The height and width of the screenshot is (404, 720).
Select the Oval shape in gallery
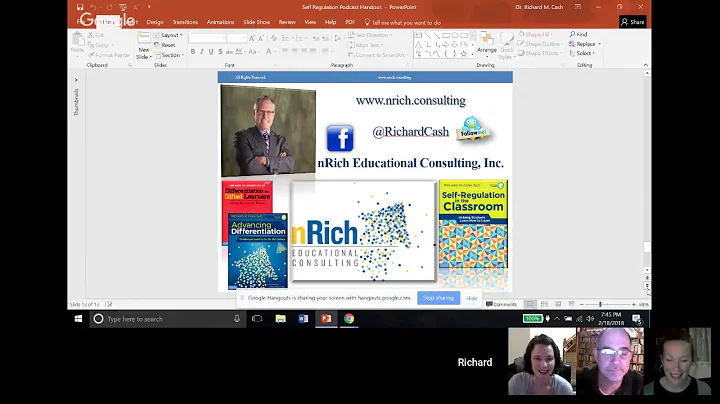pos(455,35)
